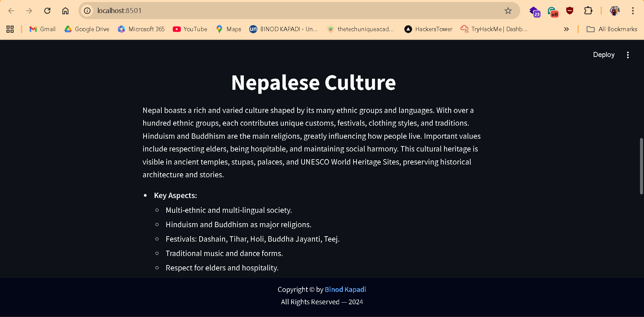Click the extension showing 'off' badge
Viewport: 644px width, 317px height.
(552, 12)
